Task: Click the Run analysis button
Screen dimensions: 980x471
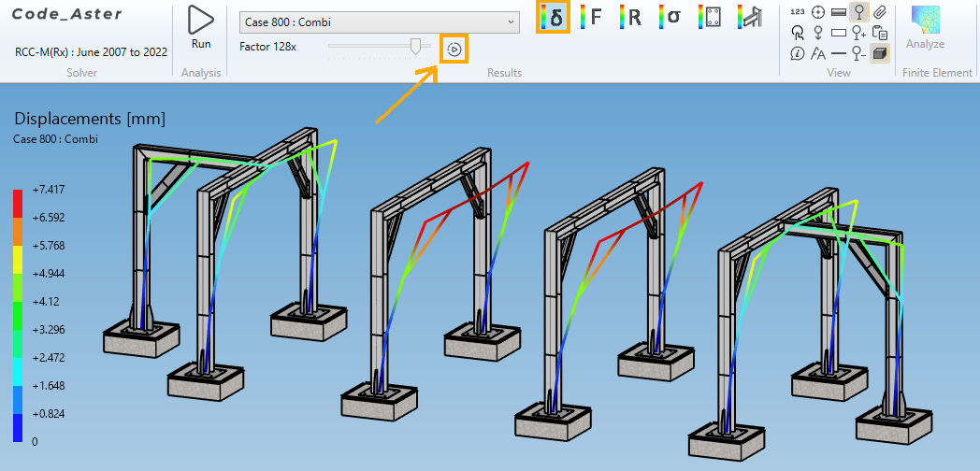Action: click(x=200, y=26)
